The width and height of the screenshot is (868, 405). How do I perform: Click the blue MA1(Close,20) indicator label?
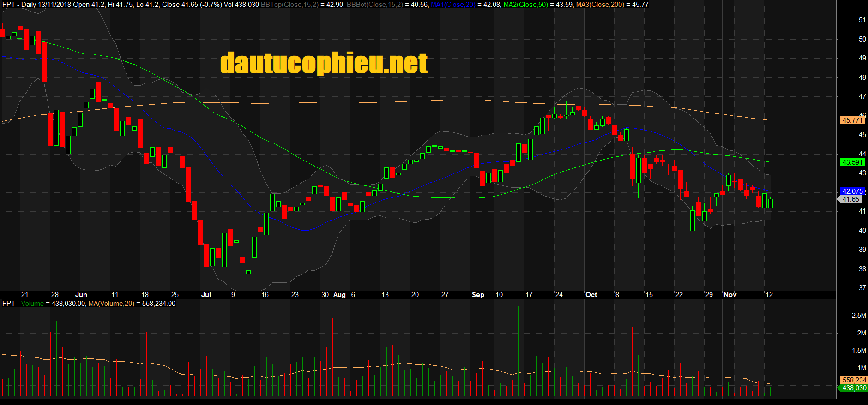(453, 5)
